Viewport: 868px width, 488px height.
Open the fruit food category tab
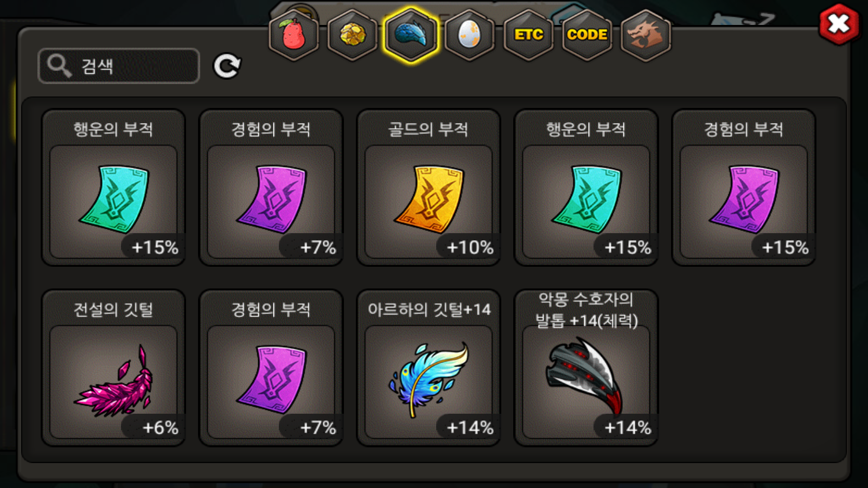pos(293,35)
